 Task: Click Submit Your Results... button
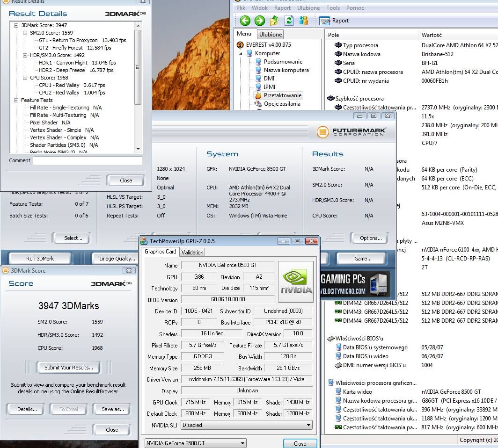(x=69, y=368)
